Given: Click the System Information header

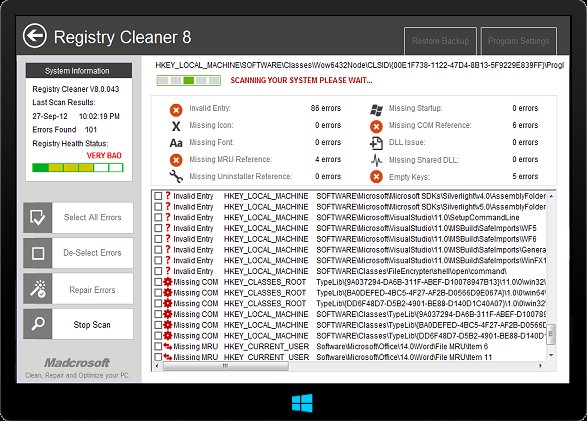Looking at the screenshot, I should point(79,71).
